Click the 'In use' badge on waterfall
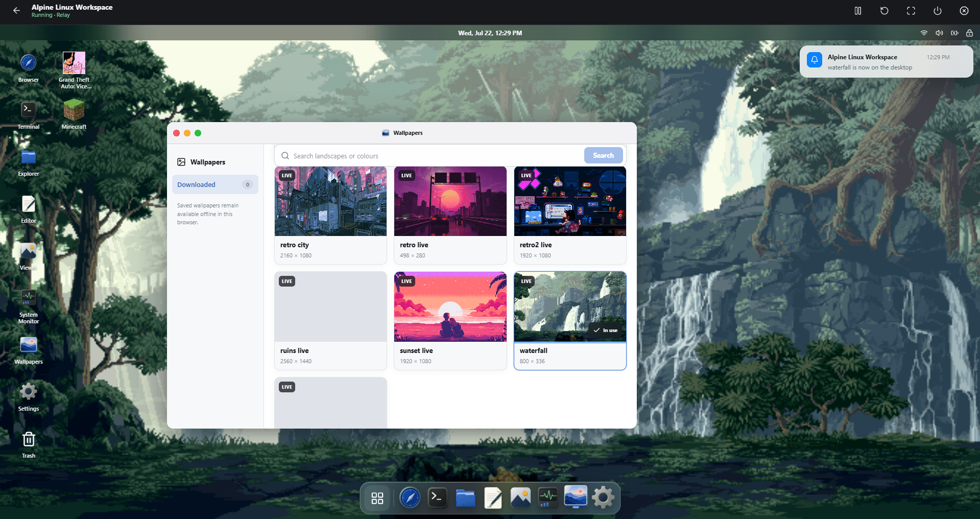 click(606, 331)
